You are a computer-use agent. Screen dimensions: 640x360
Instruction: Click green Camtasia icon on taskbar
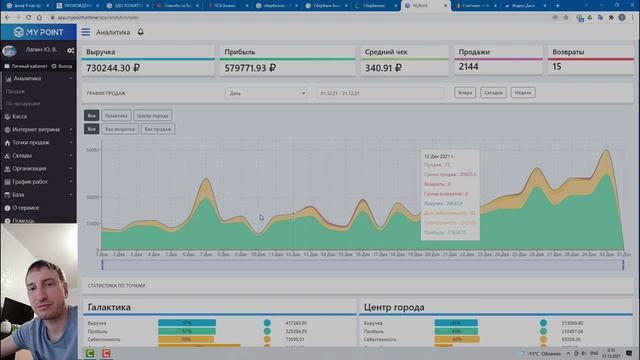click(x=90, y=353)
